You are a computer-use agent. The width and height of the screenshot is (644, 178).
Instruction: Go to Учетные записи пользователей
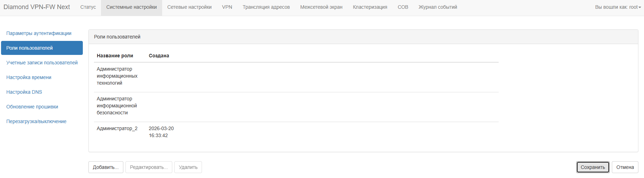[x=42, y=63]
